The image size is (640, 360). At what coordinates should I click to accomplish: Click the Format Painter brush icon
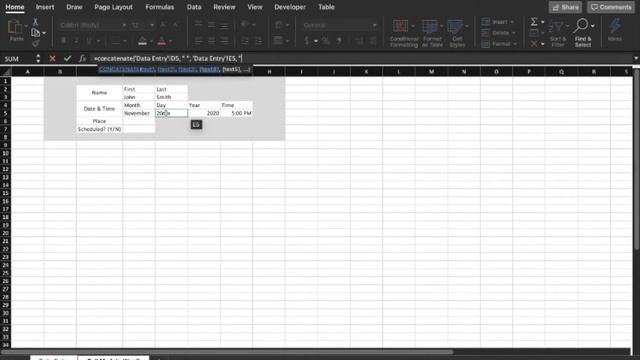[x=36, y=42]
